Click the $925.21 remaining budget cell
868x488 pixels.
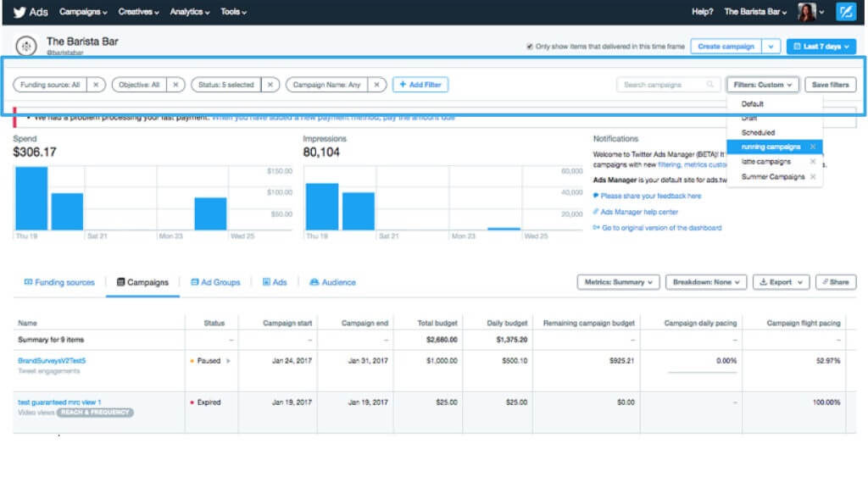click(x=621, y=361)
